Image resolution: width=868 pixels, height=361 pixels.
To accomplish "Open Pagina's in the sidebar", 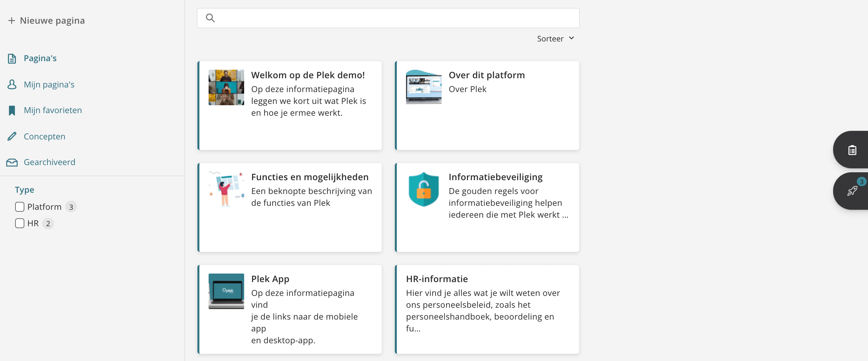I will [40, 58].
